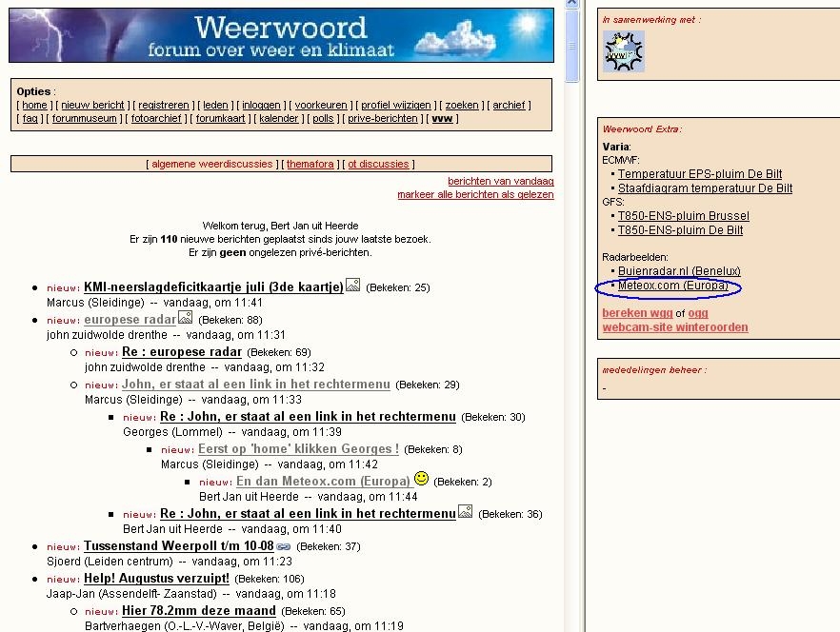Image resolution: width=840 pixels, height=632 pixels.
Task: Visit the forummuseum
Action: pyautogui.click(x=84, y=118)
